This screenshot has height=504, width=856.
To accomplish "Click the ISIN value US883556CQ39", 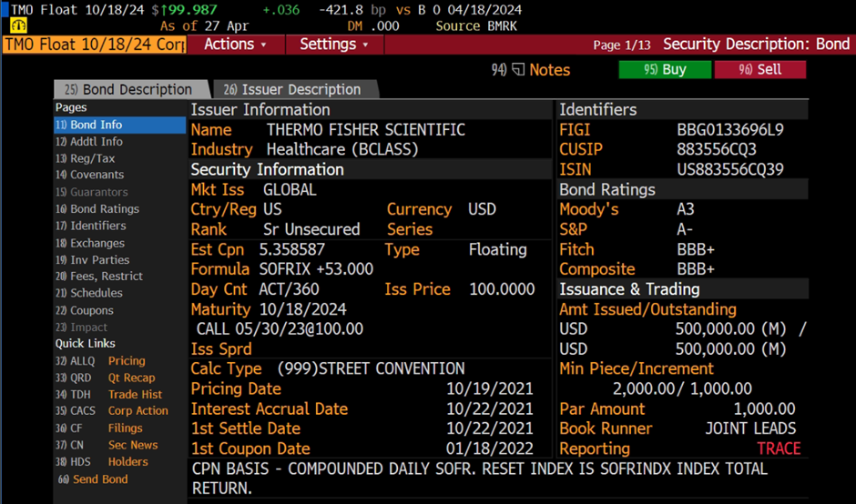I will tap(730, 169).
